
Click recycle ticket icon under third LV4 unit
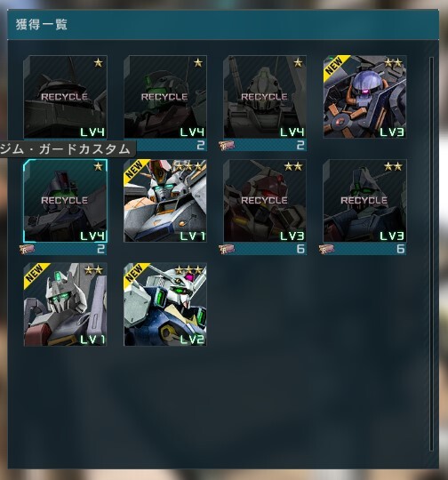pyautogui.click(x=227, y=145)
